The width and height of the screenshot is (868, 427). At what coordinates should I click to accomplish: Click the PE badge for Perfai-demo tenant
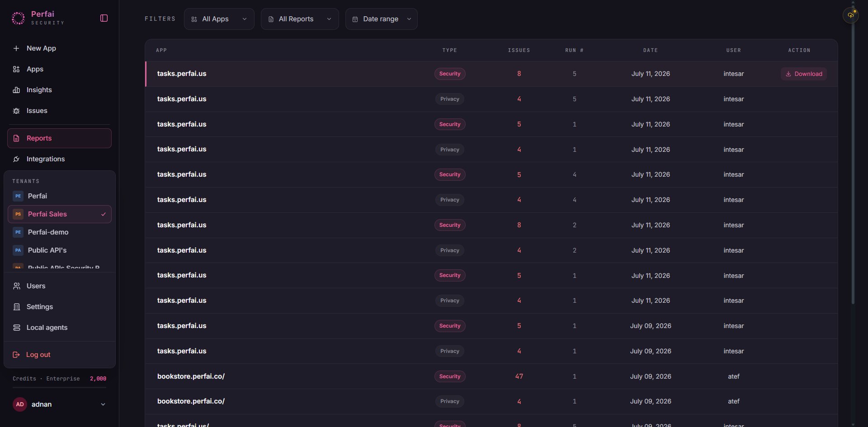pyautogui.click(x=18, y=232)
